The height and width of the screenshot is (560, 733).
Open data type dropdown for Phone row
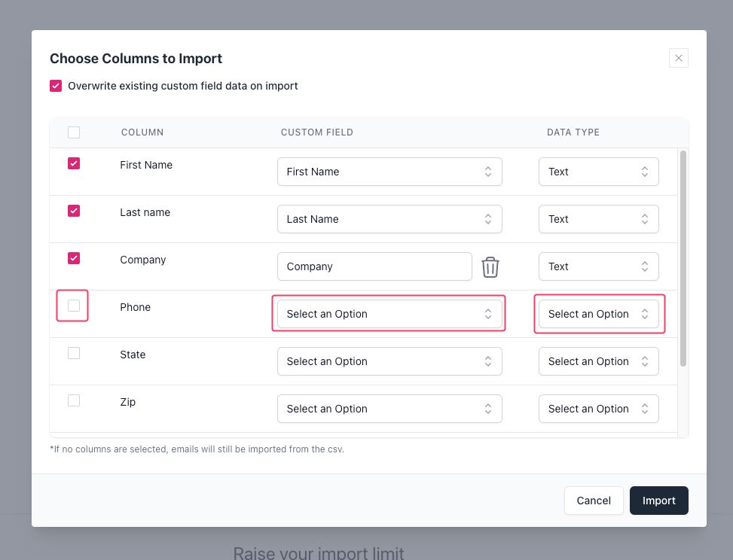click(598, 314)
